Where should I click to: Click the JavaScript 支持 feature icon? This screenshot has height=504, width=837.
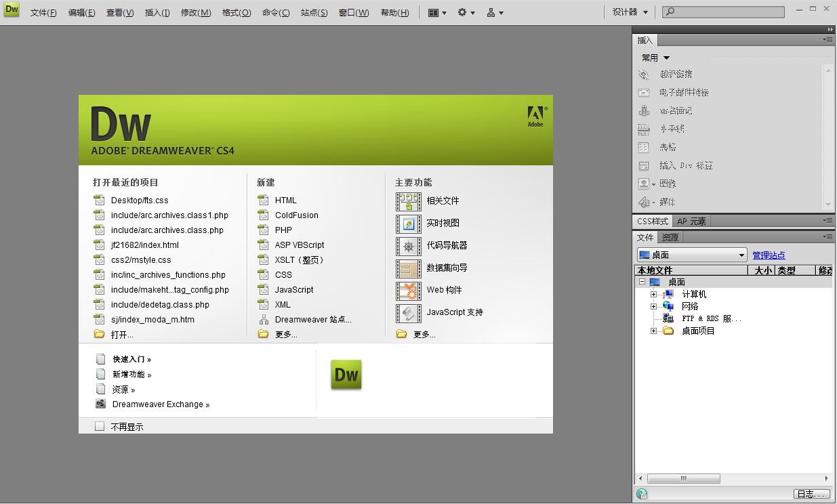point(409,313)
